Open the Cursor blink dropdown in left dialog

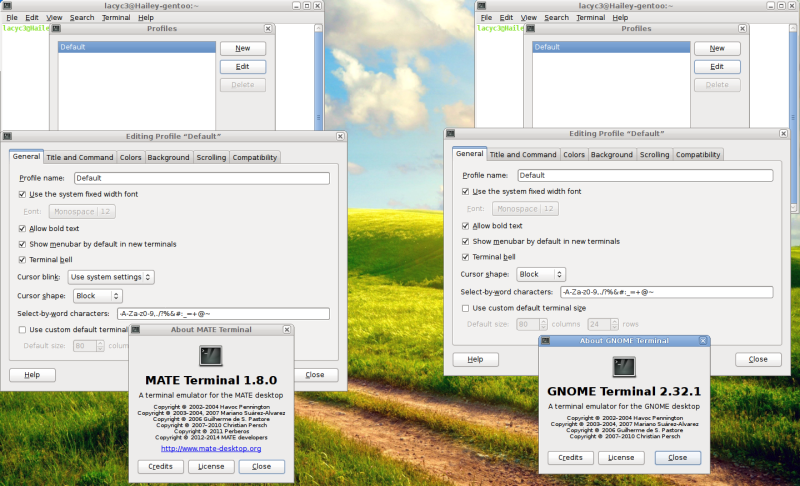111,277
